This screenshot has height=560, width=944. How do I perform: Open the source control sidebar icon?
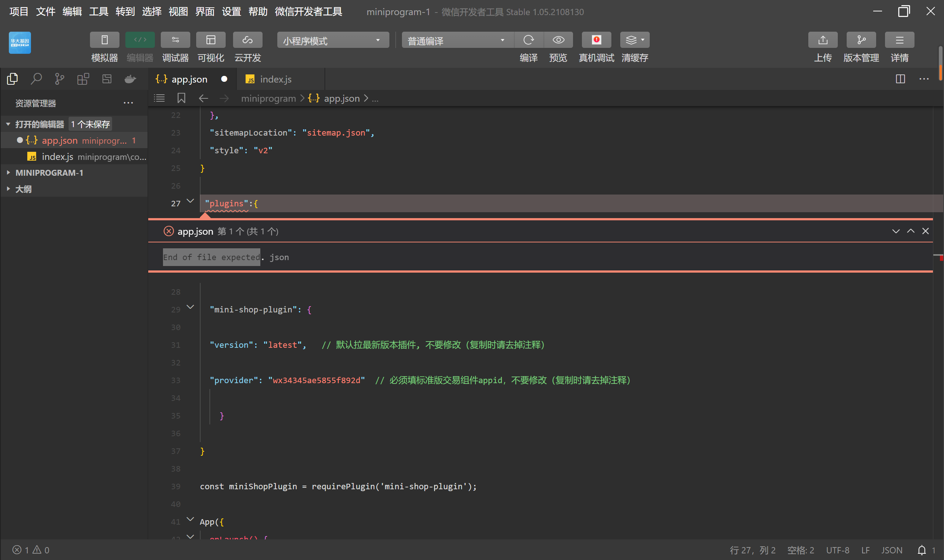point(59,79)
